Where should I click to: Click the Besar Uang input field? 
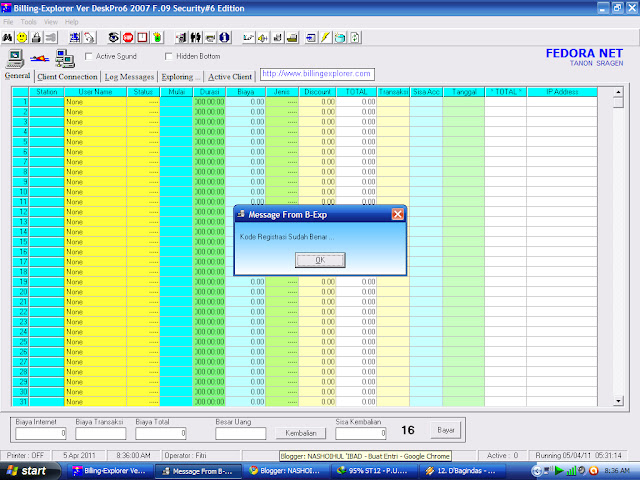pyautogui.click(x=240, y=433)
